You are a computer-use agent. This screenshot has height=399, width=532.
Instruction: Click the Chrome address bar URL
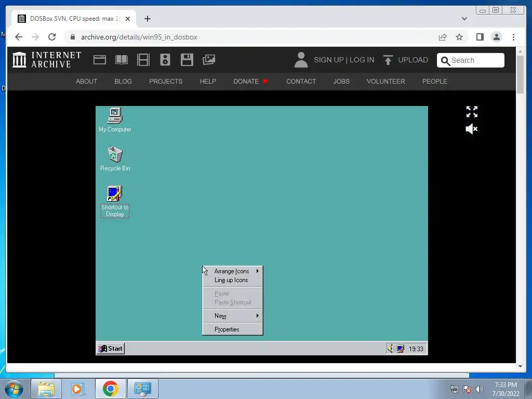point(139,37)
